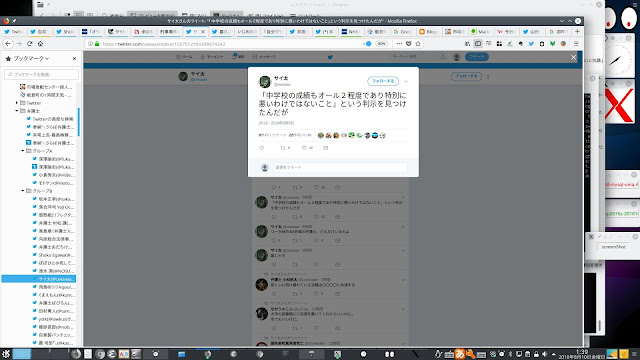Open a new browser tab
The image size is (640, 360).
coord(577,31)
